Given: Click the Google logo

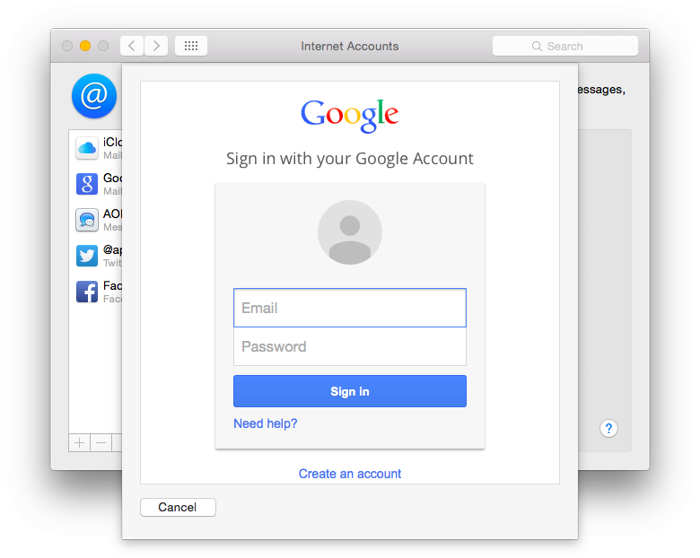Looking at the screenshot, I should [350, 115].
